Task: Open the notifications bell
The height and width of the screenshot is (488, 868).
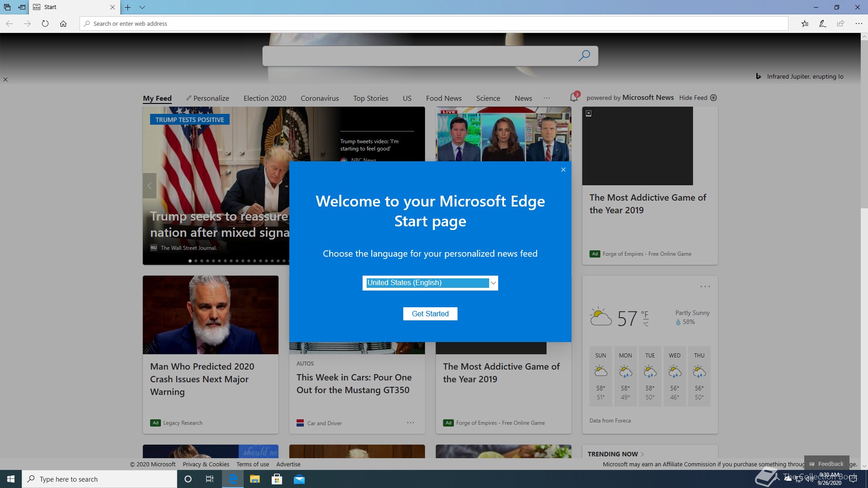Action: point(574,97)
